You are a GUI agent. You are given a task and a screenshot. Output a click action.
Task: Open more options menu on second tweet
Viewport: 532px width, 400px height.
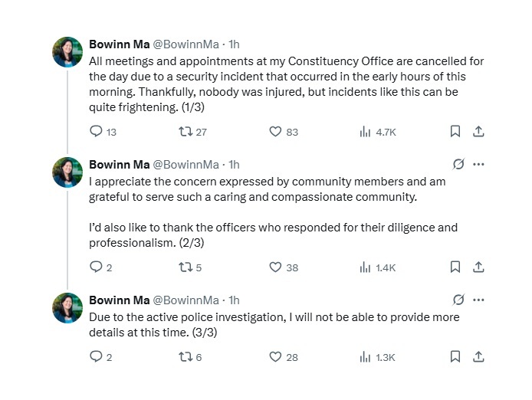478,165
